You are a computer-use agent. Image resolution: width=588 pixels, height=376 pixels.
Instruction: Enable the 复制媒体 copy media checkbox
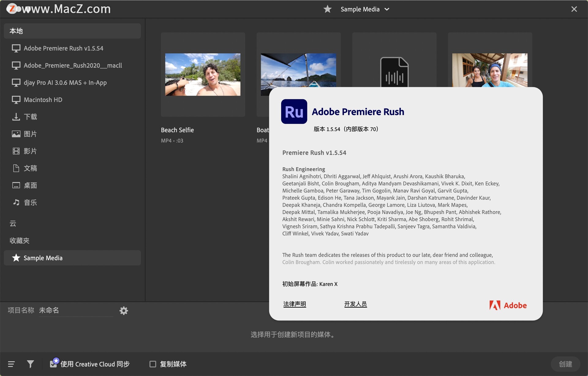pyautogui.click(x=153, y=364)
